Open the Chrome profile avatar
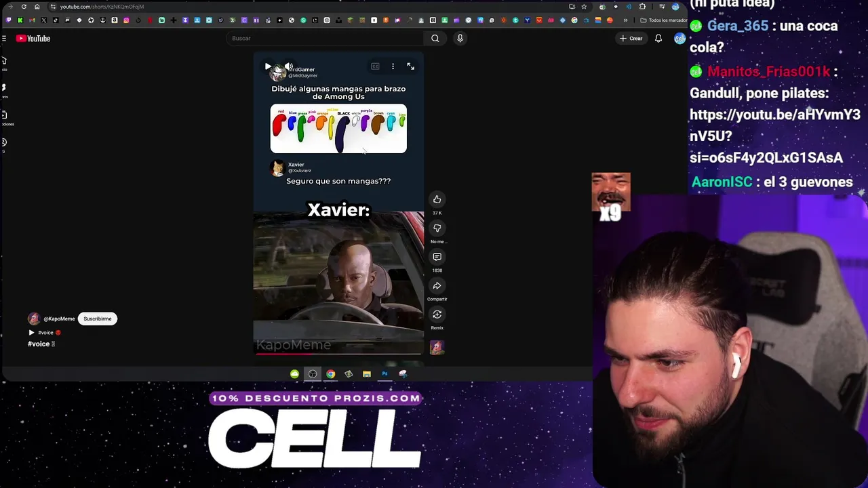This screenshot has height=488, width=868. pos(675,7)
